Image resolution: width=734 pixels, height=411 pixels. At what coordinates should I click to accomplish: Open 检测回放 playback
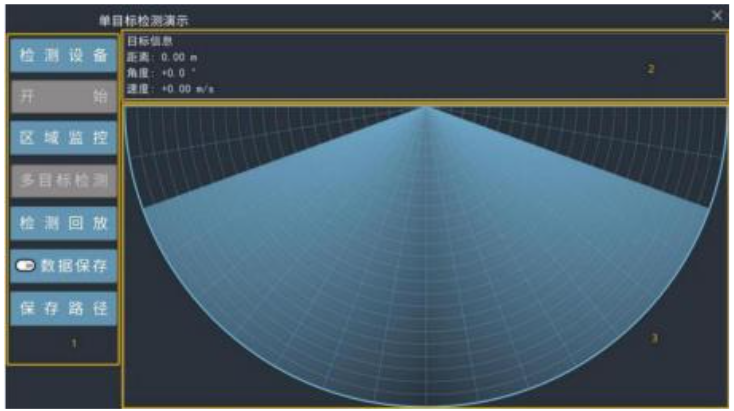pos(63,223)
